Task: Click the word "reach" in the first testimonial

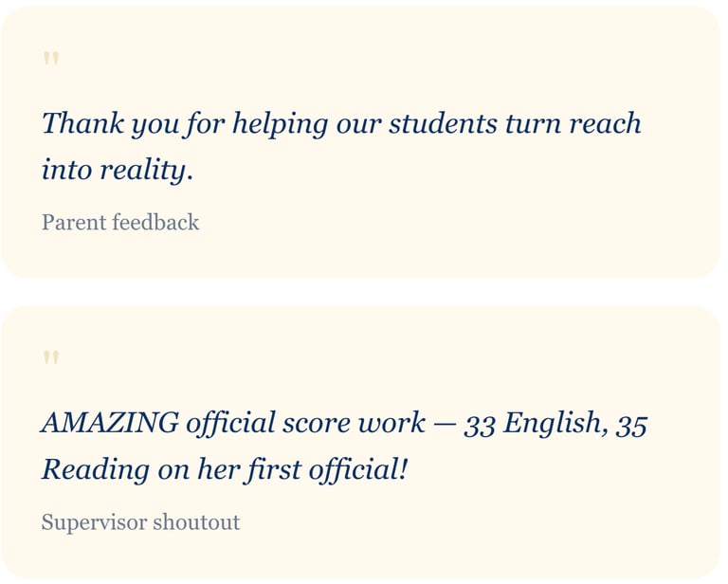Action: coord(605,123)
